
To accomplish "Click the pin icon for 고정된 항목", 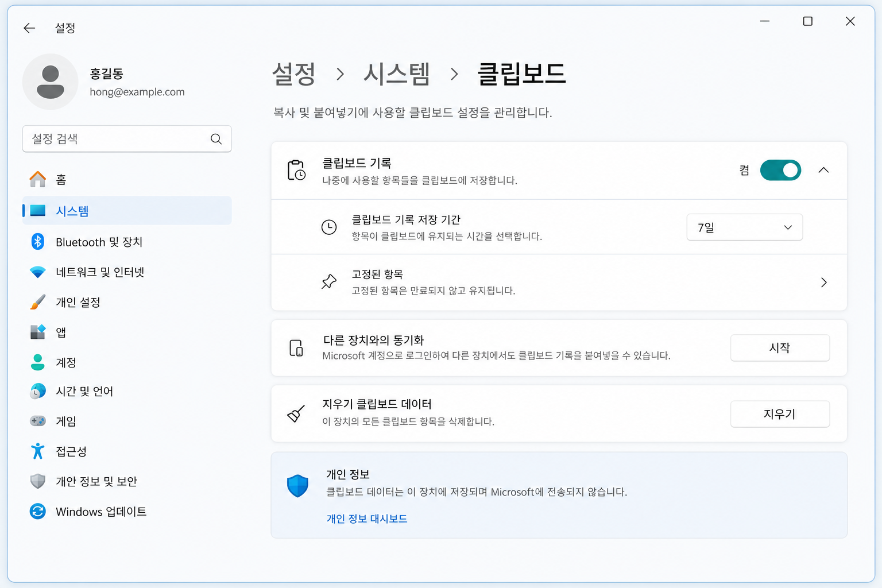I will 329,282.
